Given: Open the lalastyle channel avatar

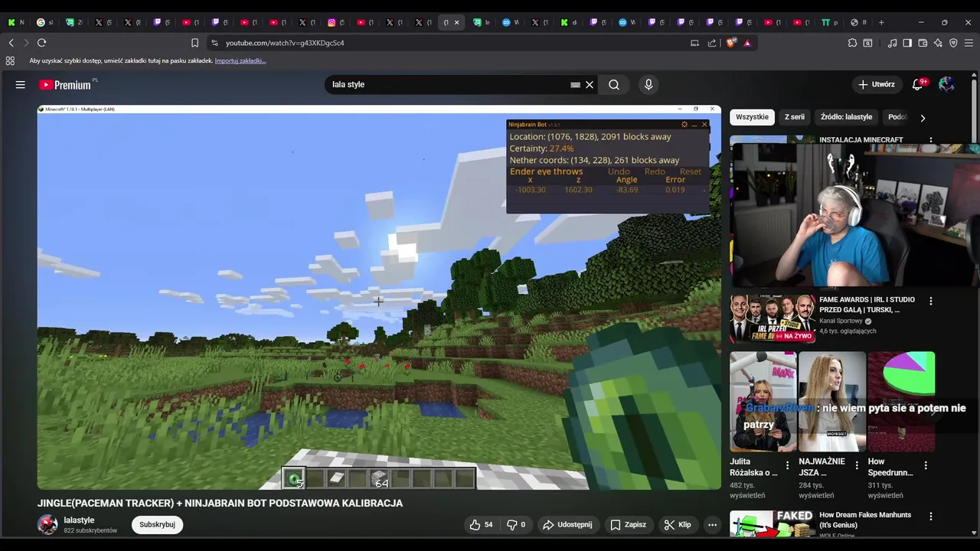Looking at the screenshot, I should pos(47,524).
